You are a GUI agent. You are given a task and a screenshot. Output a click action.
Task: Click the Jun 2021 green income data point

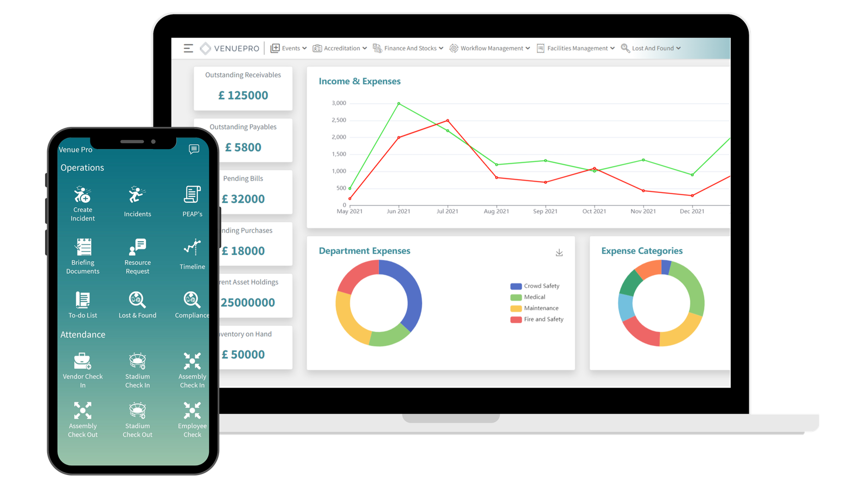click(399, 104)
